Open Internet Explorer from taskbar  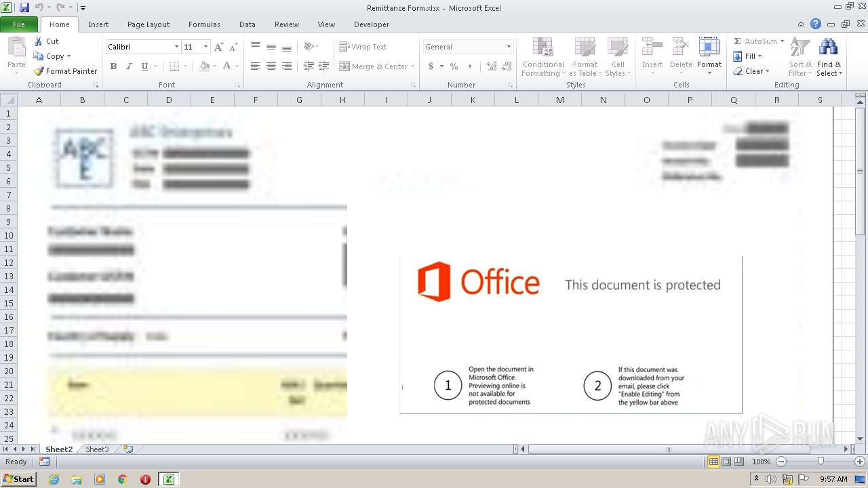(54, 479)
